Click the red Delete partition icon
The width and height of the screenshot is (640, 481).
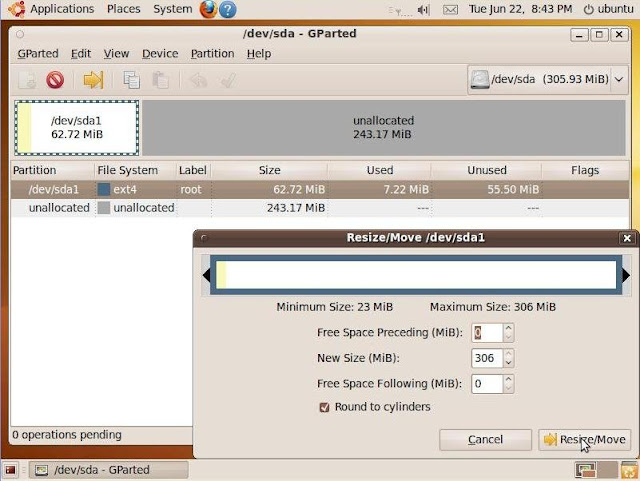(55, 80)
